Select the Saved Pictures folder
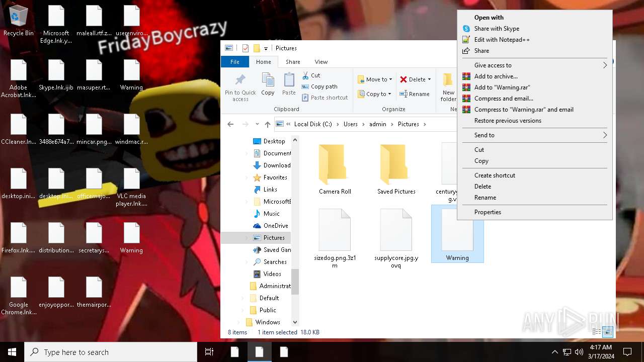Image resolution: width=644 pixels, height=362 pixels. coord(396,169)
